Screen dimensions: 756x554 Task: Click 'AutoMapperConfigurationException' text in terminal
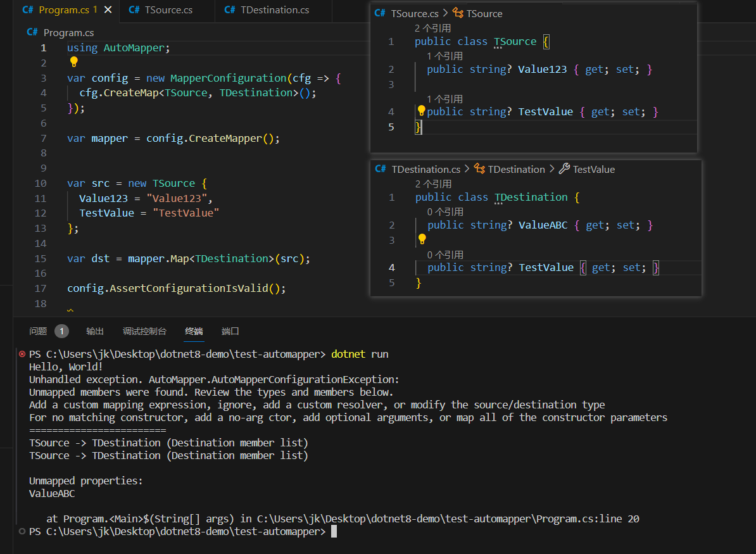304,379
